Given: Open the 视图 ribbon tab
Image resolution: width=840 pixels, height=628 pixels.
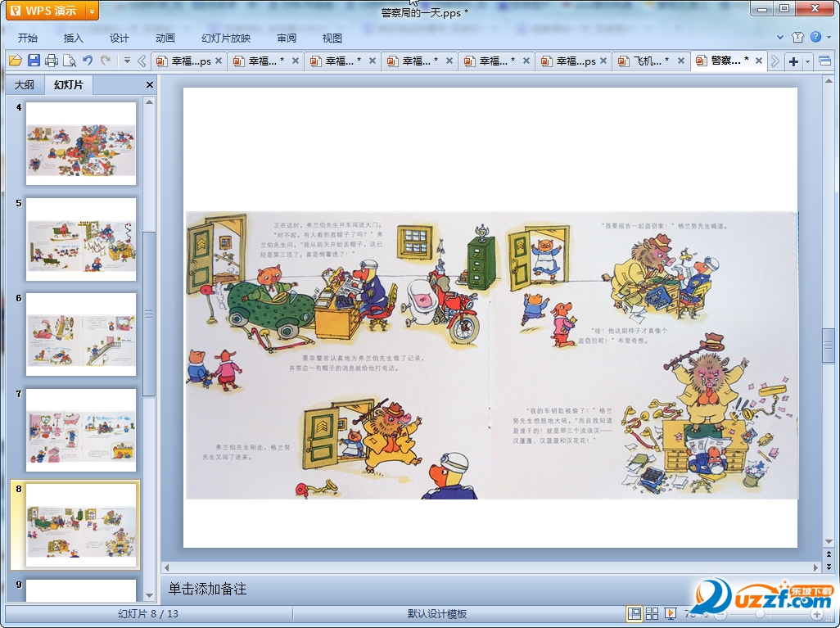Looking at the screenshot, I should coord(332,38).
